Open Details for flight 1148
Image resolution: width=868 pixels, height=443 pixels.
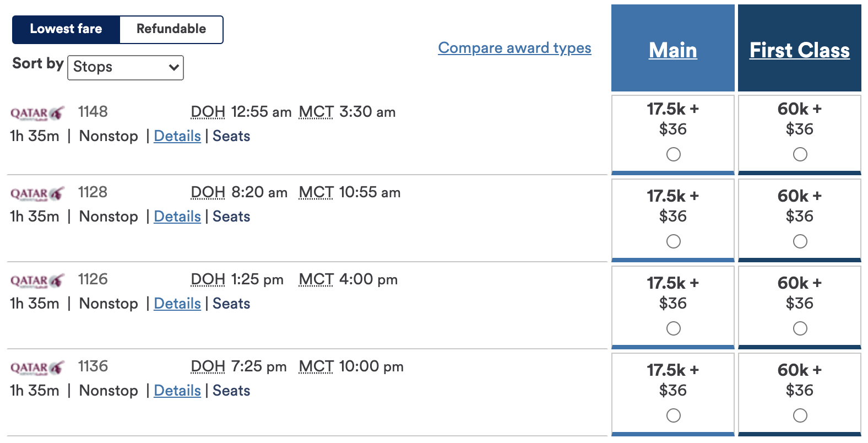tap(177, 136)
